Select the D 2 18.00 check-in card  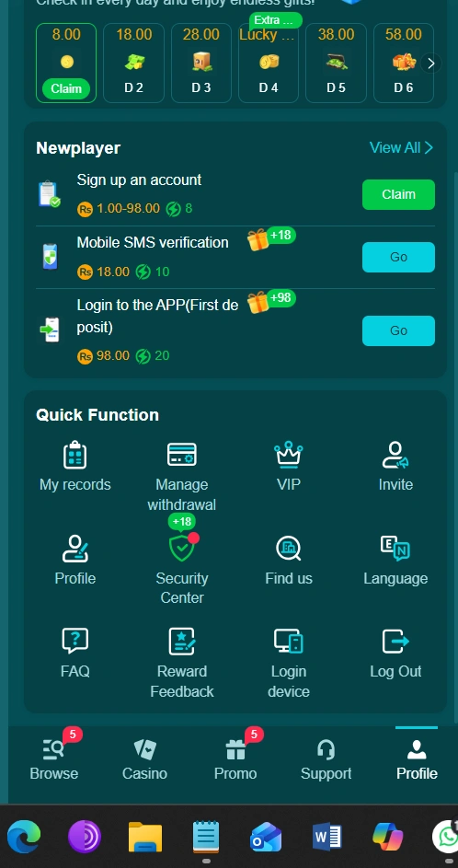134,63
